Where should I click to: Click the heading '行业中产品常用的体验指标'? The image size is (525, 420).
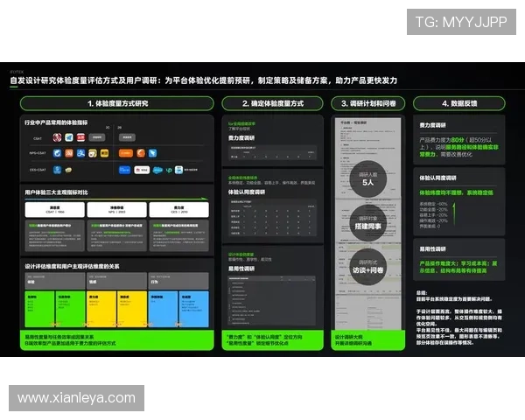pos(56,122)
